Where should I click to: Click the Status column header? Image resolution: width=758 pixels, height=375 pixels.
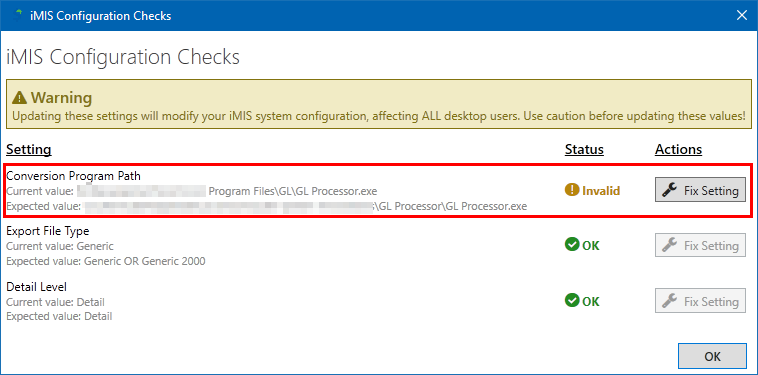584,149
